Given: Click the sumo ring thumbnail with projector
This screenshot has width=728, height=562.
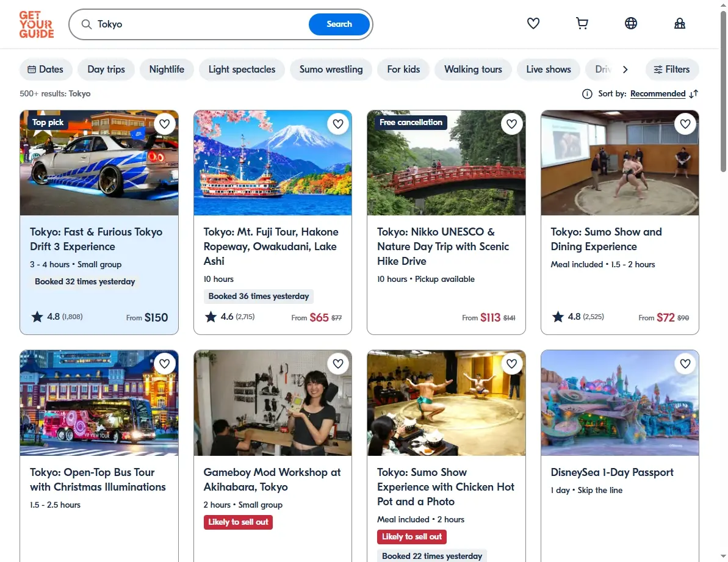Looking at the screenshot, I should [620, 163].
